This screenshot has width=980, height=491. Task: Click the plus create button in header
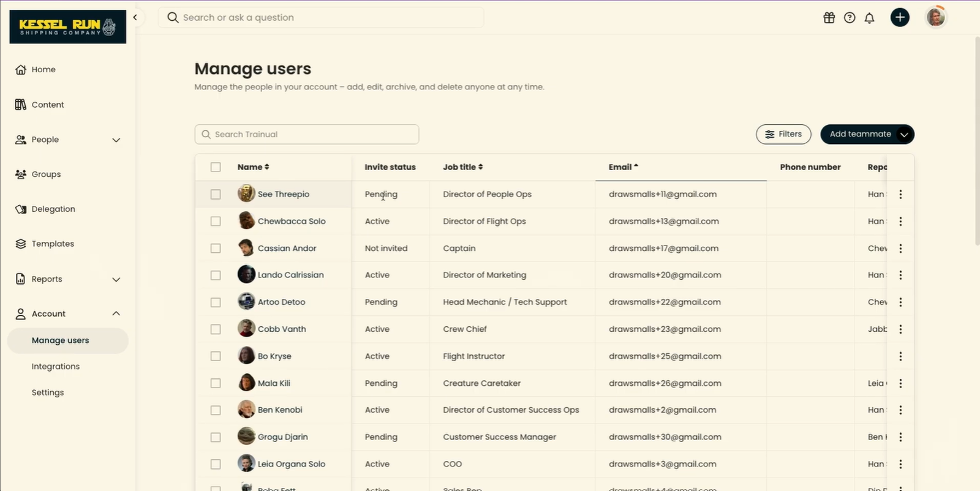(900, 17)
